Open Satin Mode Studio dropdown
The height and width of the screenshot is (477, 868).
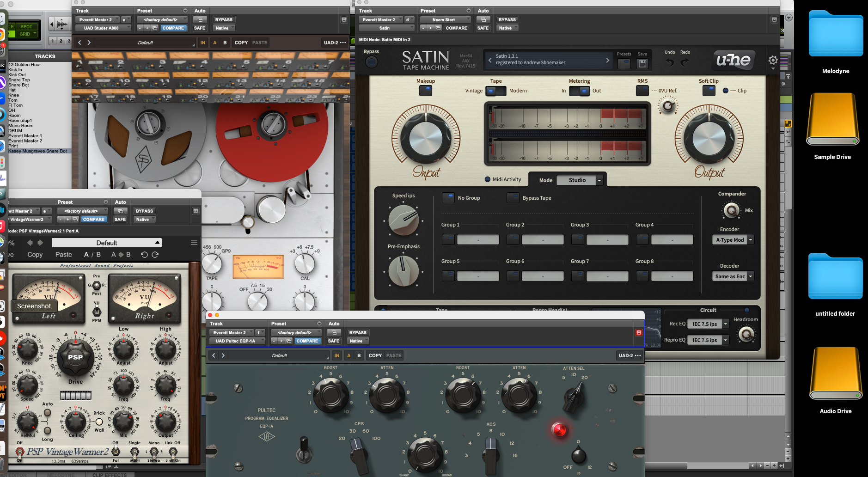coord(580,180)
